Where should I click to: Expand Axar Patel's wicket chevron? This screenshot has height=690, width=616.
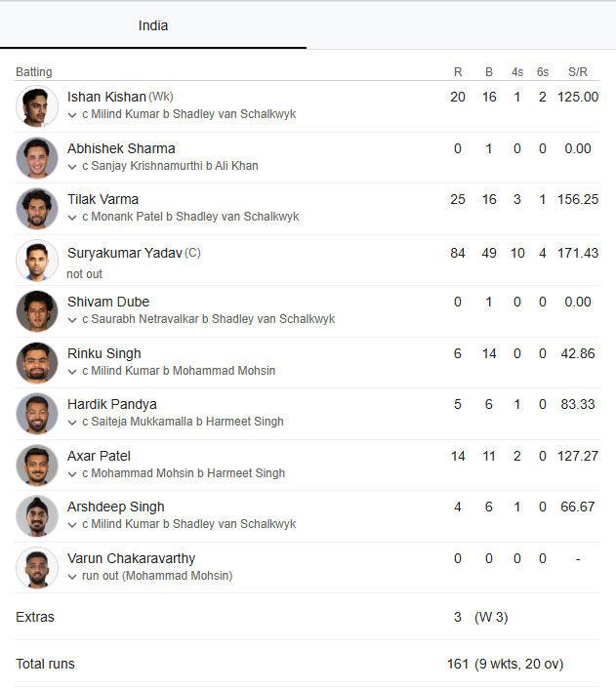coord(72,474)
